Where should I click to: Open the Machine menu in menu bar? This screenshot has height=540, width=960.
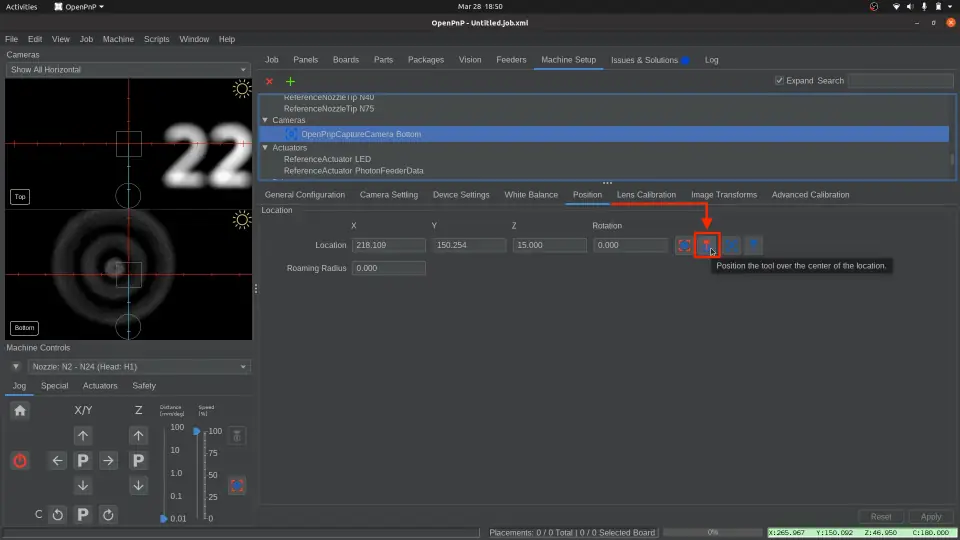coord(118,39)
